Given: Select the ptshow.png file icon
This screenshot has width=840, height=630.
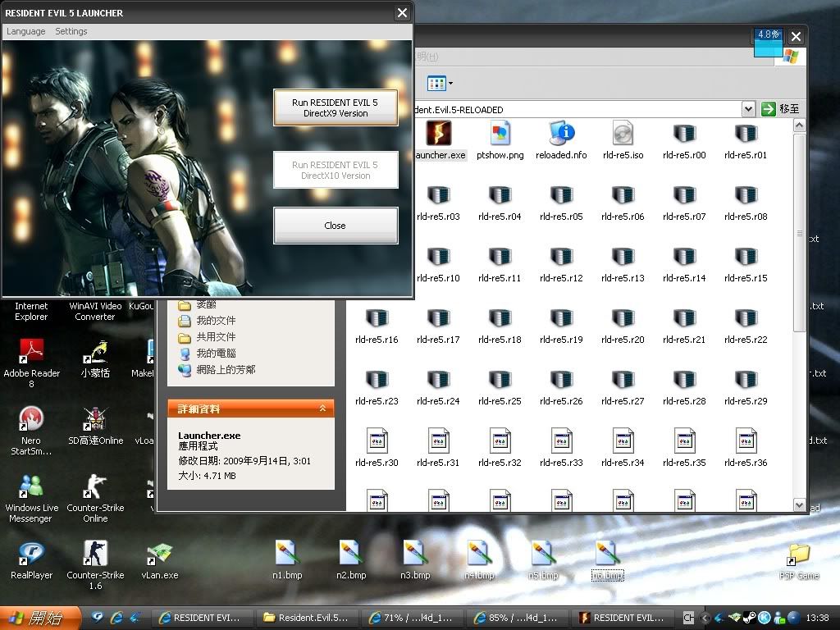Looking at the screenshot, I should [x=500, y=134].
